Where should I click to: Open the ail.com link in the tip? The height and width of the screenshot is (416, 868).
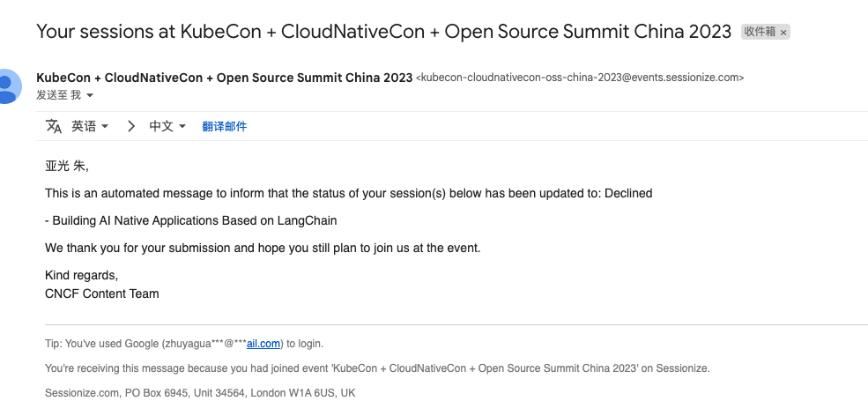point(263,344)
